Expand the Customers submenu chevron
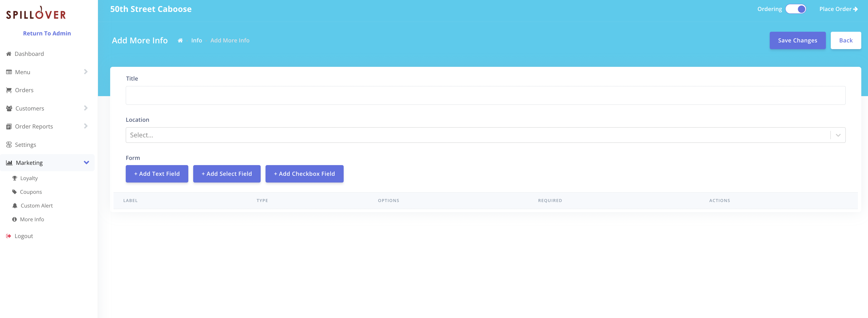The width and height of the screenshot is (868, 318). coord(85,108)
